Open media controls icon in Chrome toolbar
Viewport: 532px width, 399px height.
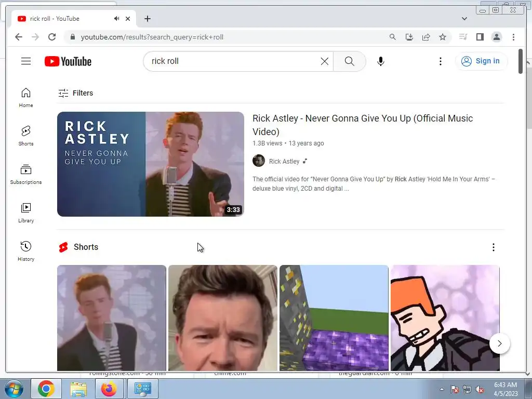463,37
